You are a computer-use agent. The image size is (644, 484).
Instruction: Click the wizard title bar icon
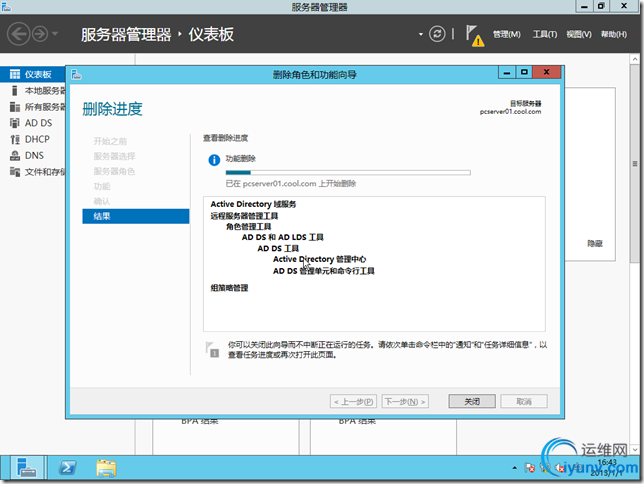76,74
